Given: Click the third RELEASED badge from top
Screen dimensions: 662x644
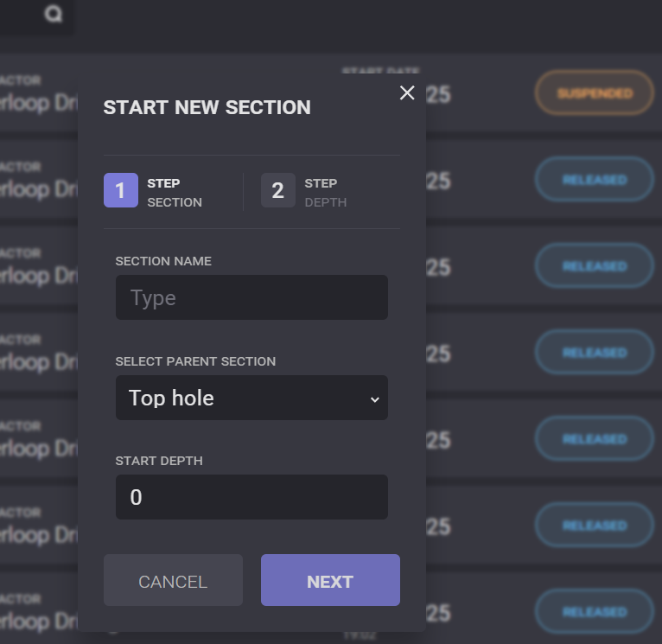Looking at the screenshot, I should pos(595,353).
